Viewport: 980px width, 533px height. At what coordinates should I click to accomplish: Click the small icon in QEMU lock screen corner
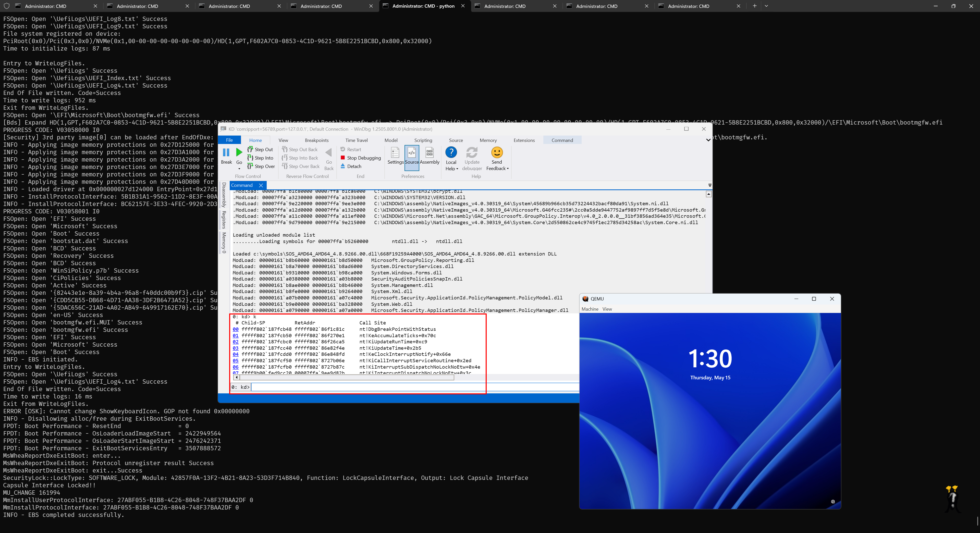coord(833,502)
